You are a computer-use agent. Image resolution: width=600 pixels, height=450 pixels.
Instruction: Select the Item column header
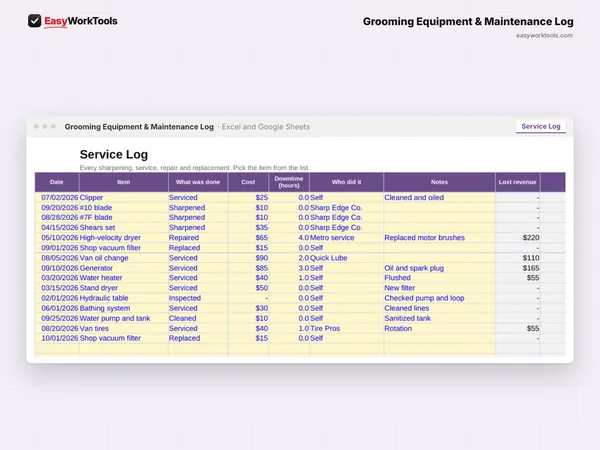coord(124,182)
